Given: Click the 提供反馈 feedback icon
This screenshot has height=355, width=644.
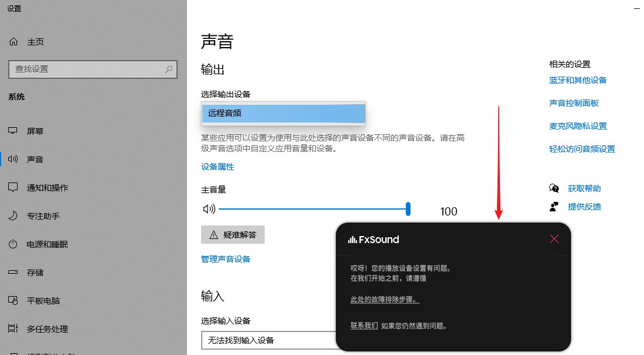Looking at the screenshot, I should pyautogui.click(x=553, y=207).
